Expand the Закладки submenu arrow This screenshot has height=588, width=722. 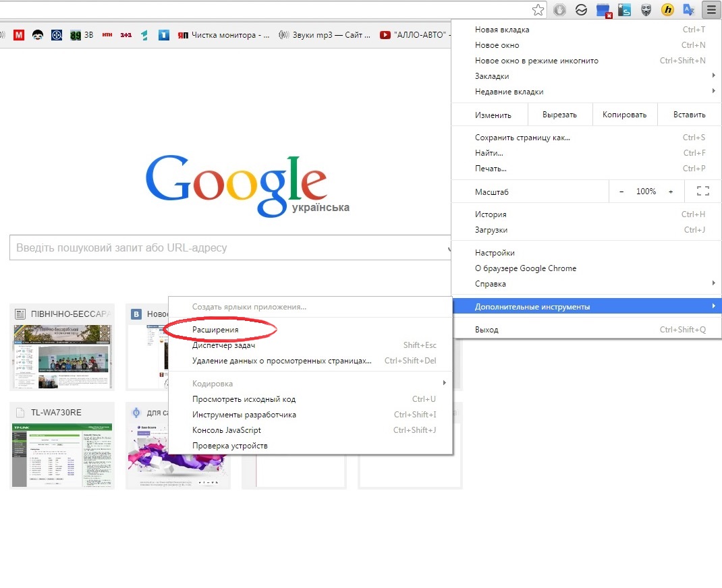[713, 76]
